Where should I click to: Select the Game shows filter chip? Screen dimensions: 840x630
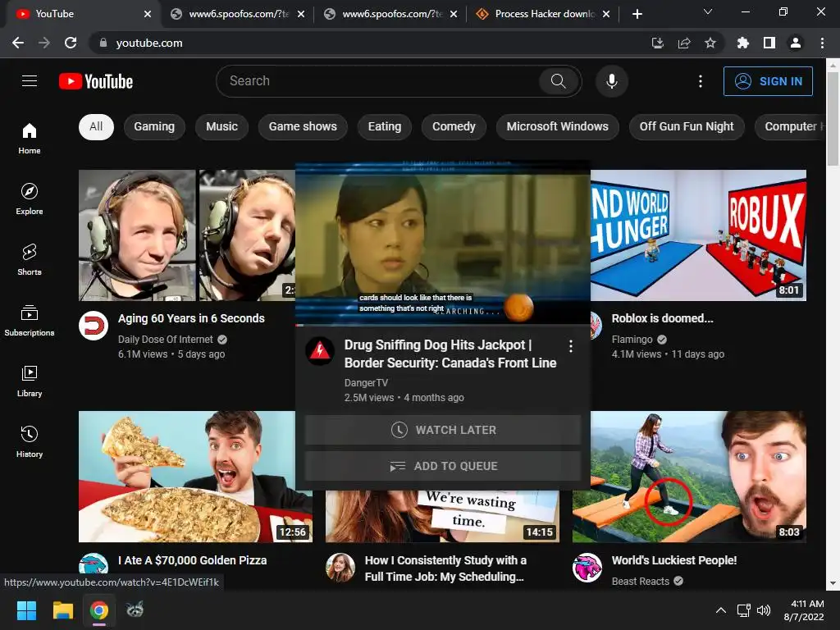tap(303, 127)
